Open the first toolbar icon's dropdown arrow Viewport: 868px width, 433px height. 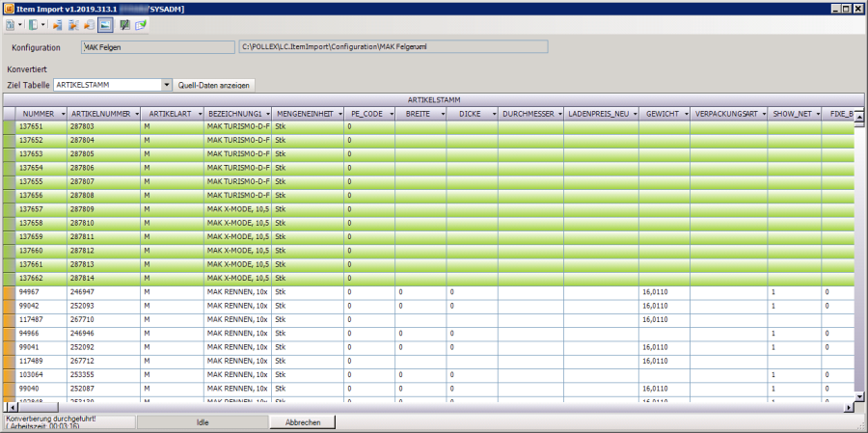tap(18, 23)
